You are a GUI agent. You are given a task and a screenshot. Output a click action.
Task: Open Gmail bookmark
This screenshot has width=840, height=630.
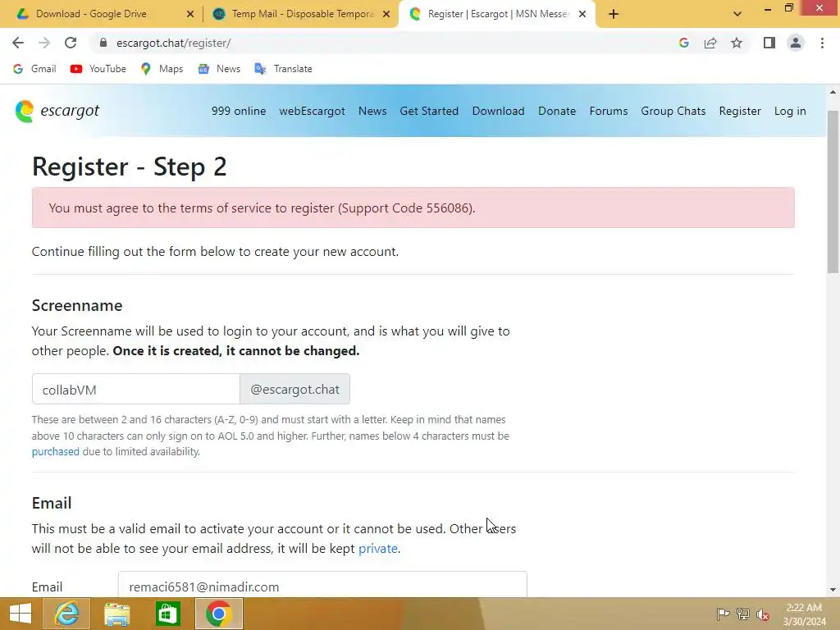click(x=34, y=69)
